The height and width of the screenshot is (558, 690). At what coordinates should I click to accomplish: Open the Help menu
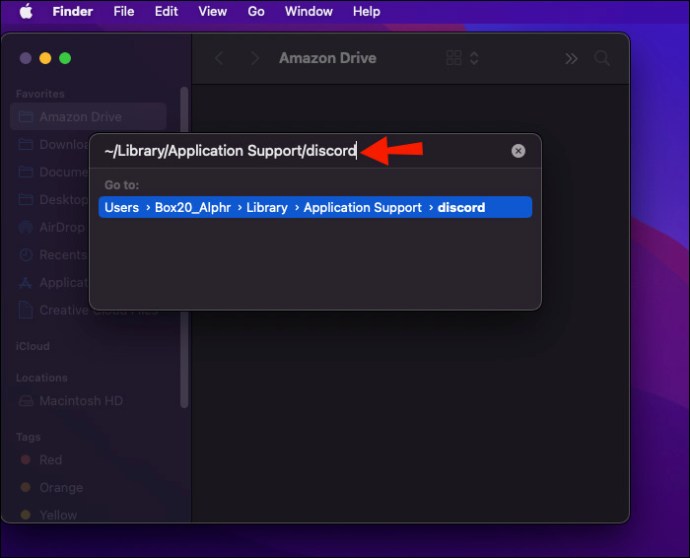pos(367,11)
